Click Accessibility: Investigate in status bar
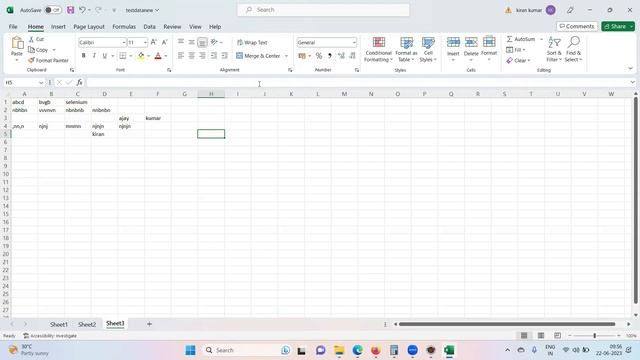The image size is (640, 360). click(x=50, y=336)
